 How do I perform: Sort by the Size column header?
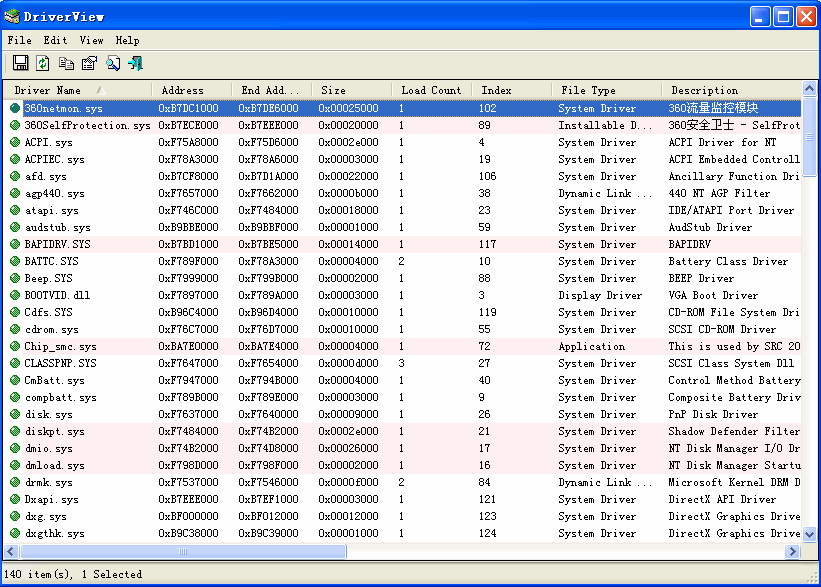click(x=352, y=90)
